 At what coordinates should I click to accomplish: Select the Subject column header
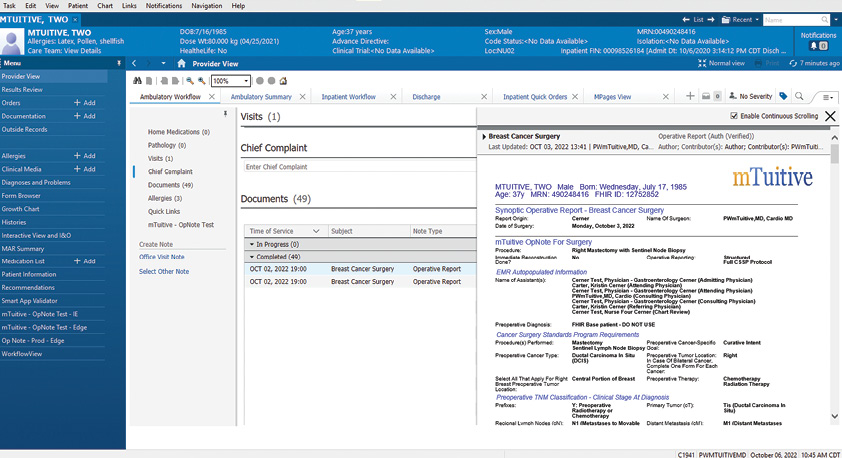(x=368, y=231)
